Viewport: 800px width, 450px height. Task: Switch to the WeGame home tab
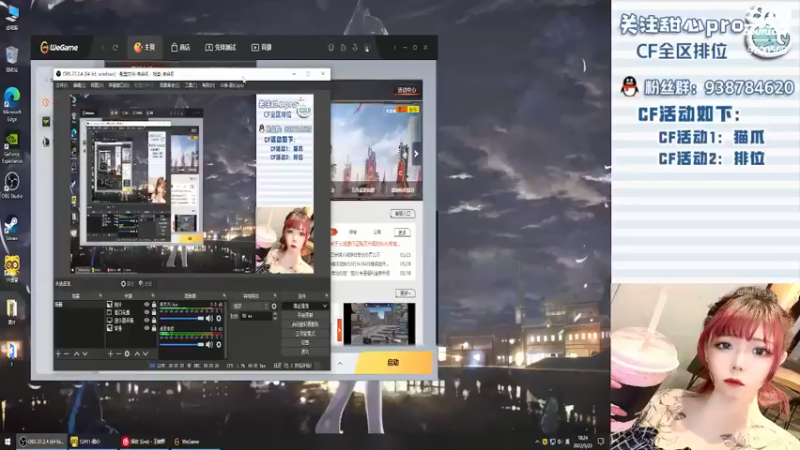(144, 47)
